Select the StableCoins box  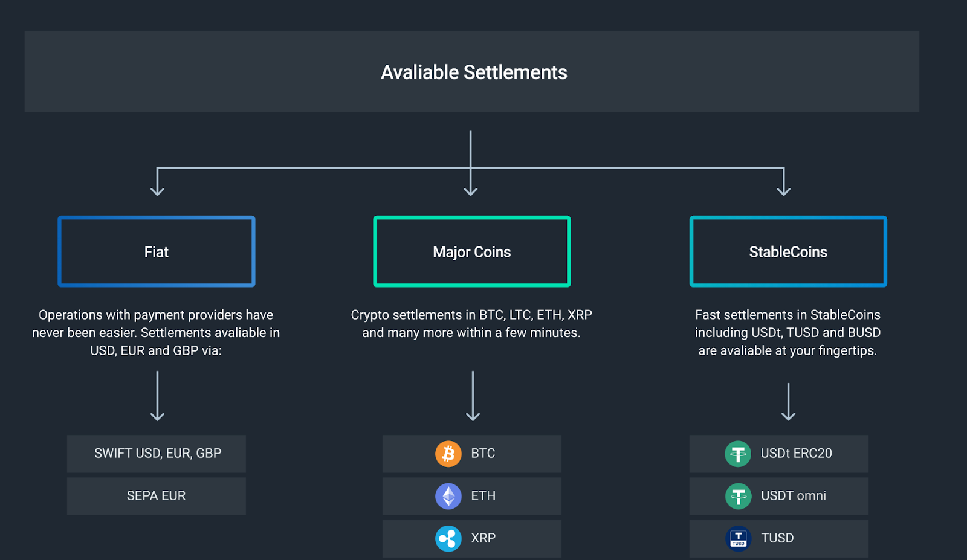pos(788,251)
